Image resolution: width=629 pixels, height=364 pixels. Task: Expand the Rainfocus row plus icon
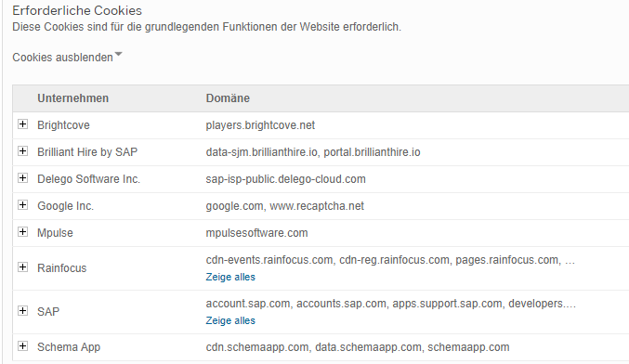pos(23,267)
